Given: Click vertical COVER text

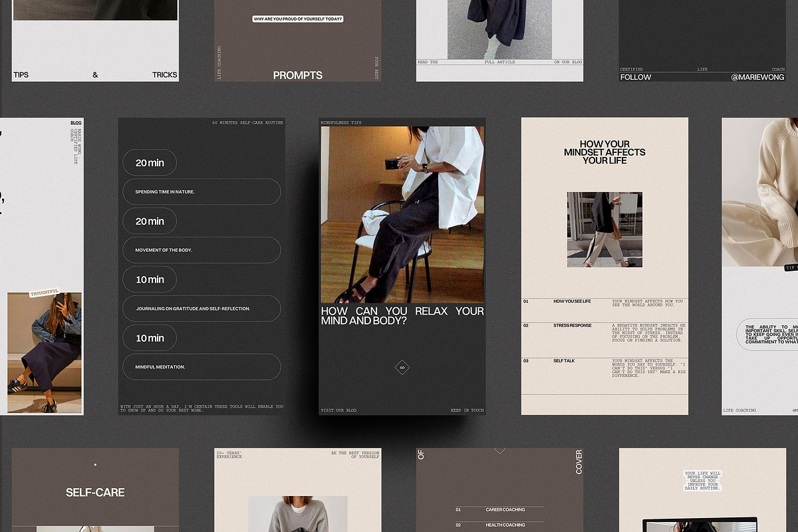Looking at the screenshot, I should point(579,462).
